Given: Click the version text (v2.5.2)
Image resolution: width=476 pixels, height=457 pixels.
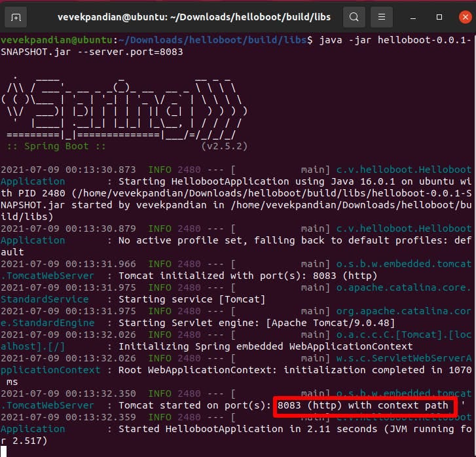Looking at the screenshot, I should (225, 147).
